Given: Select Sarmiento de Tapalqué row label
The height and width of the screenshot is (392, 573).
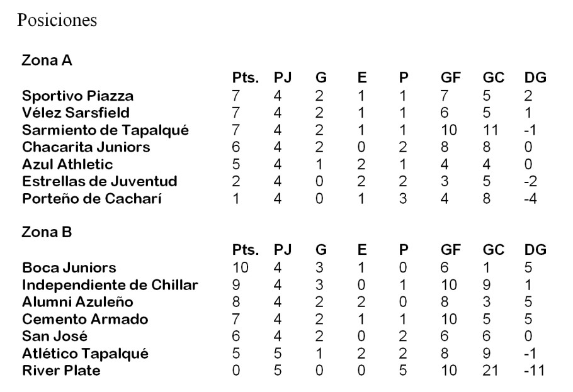Looking at the screenshot, I should coord(105,130).
